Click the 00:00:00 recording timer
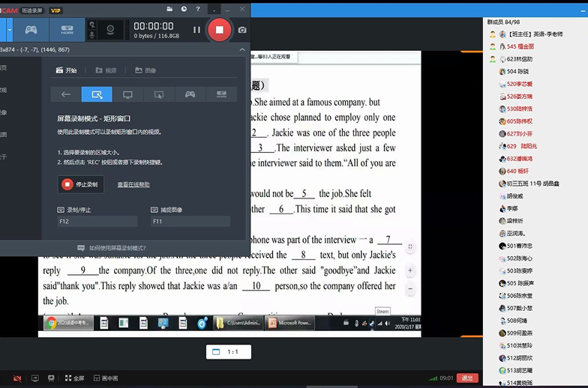 pos(154,25)
